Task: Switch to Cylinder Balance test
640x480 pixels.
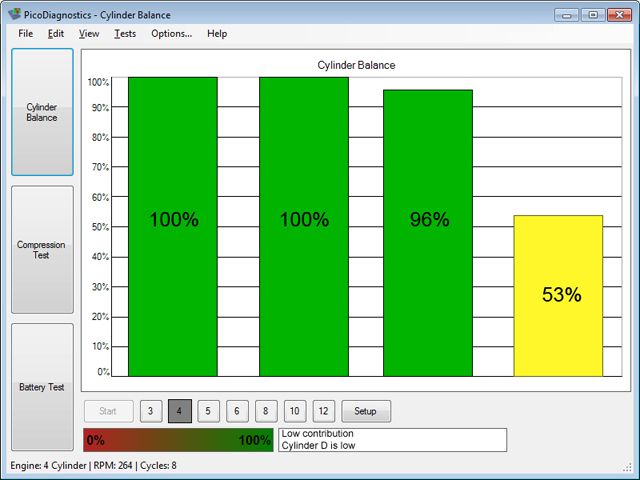Action: coord(42,112)
